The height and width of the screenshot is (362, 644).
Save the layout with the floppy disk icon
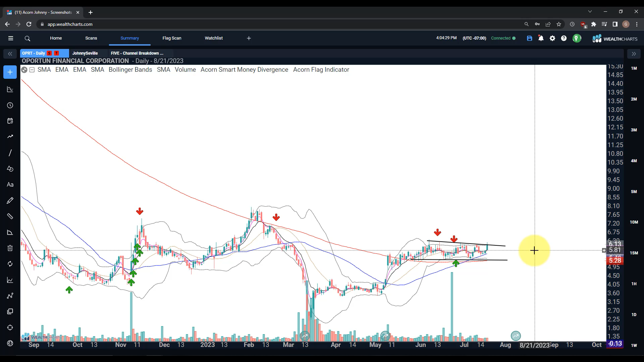coord(530,38)
